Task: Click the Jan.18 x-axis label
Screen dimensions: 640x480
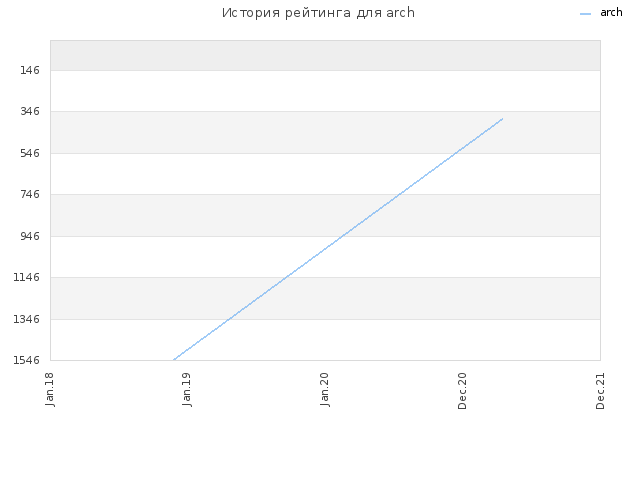Action: [x=50, y=389]
